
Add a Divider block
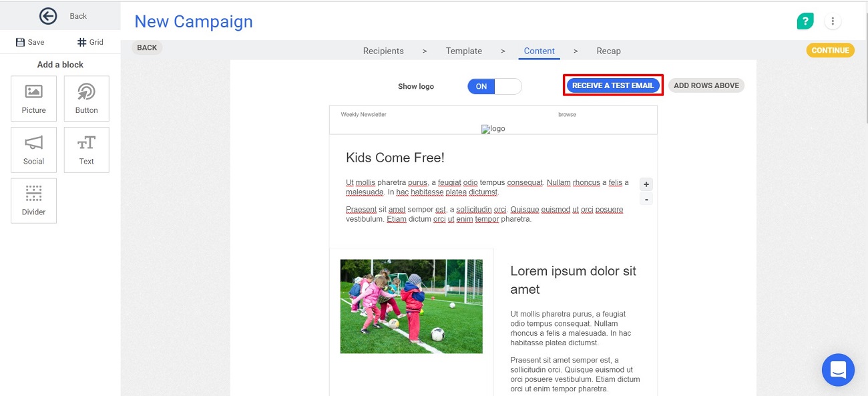(33, 200)
